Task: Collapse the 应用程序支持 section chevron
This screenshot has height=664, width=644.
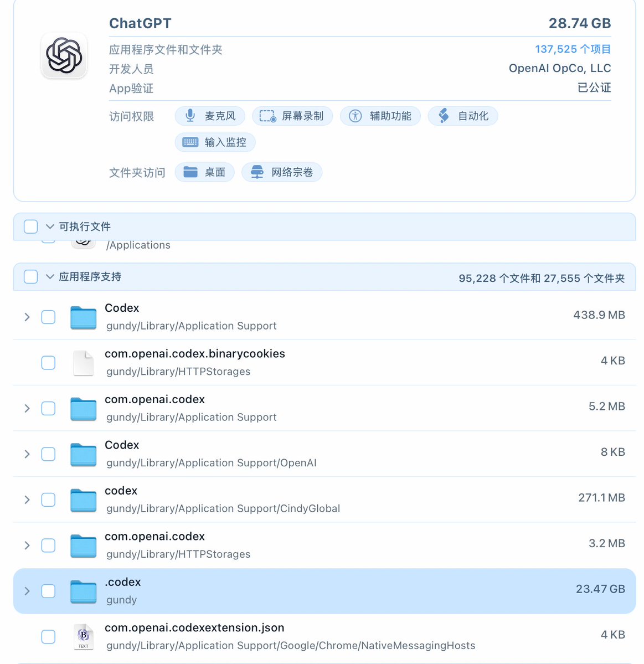Action: [50, 276]
